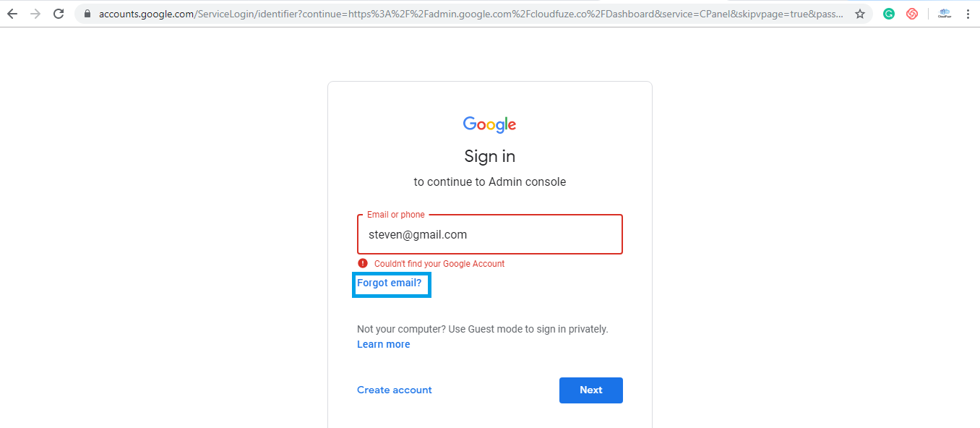This screenshot has height=428, width=980.
Task: Open the green Grammarly extension icon
Action: tap(889, 14)
